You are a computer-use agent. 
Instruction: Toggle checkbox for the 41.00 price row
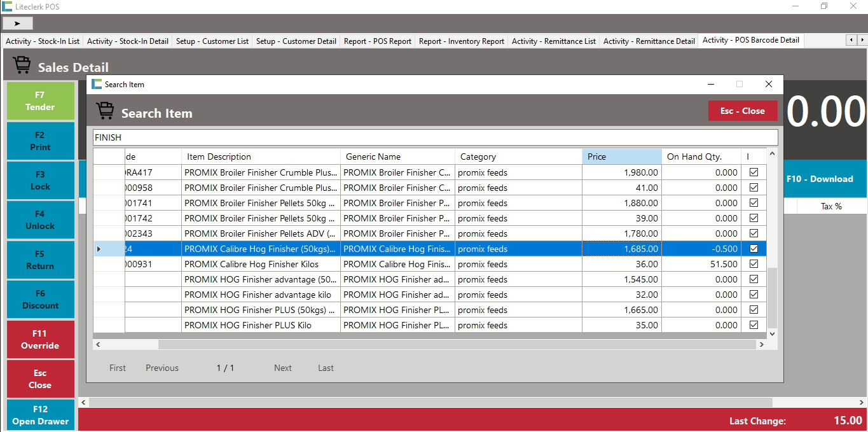(x=754, y=188)
